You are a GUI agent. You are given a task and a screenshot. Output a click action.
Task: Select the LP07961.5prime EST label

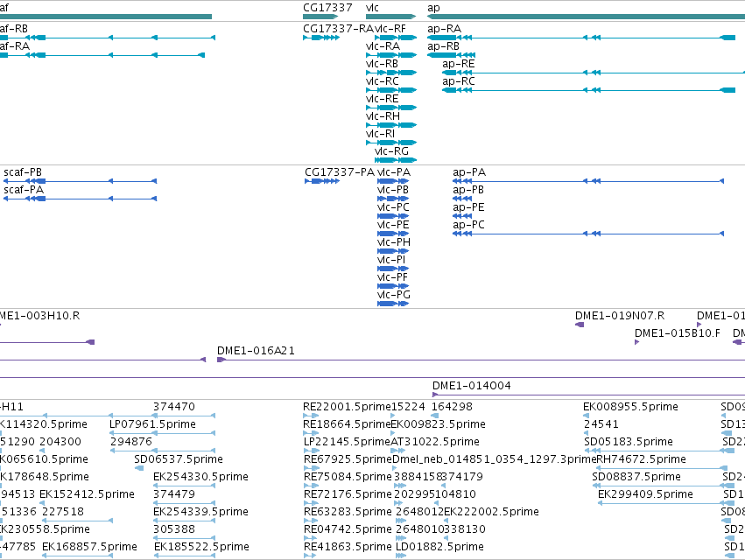(152, 424)
